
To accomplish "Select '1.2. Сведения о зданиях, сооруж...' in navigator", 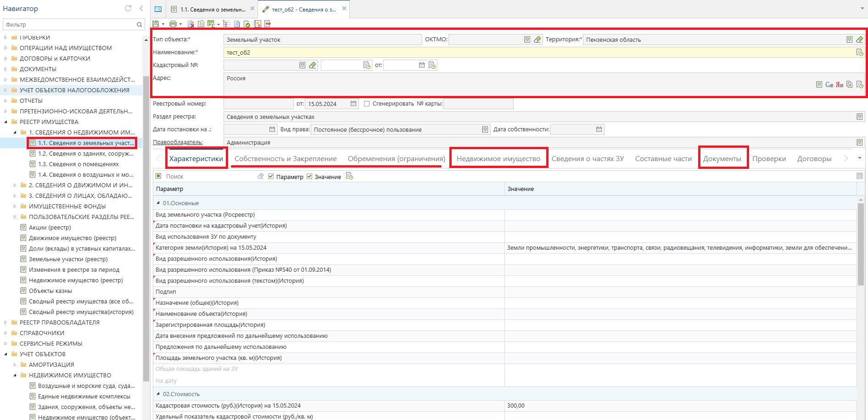I will [86, 154].
